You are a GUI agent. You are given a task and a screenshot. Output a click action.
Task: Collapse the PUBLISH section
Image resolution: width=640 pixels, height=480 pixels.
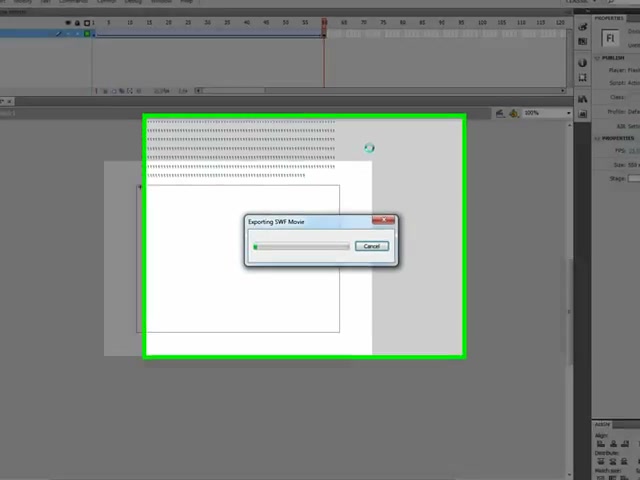598,58
